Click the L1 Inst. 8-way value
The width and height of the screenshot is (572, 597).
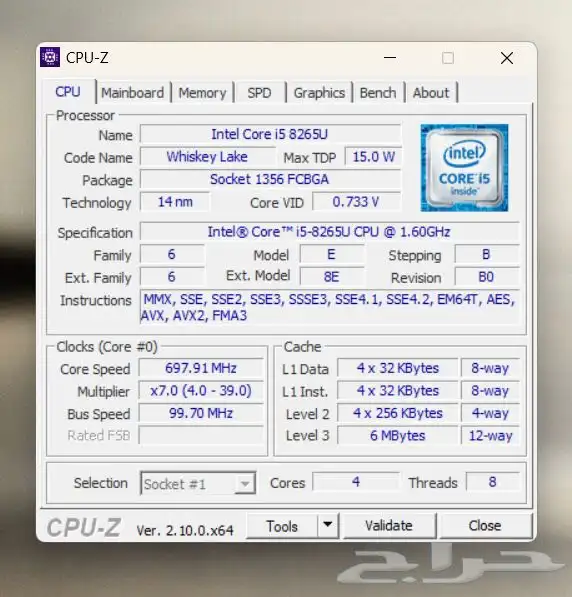tap(490, 391)
